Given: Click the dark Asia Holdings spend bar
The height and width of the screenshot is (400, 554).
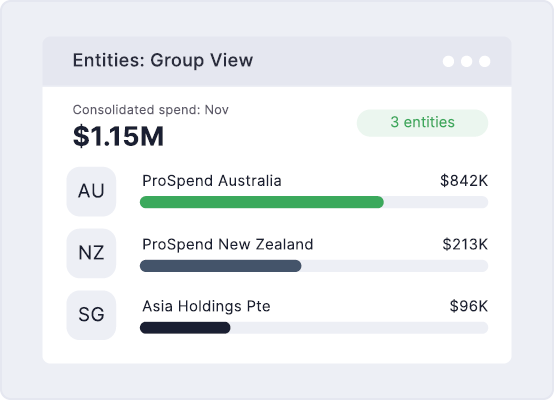Looking at the screenshot, I should coord(185,328).
